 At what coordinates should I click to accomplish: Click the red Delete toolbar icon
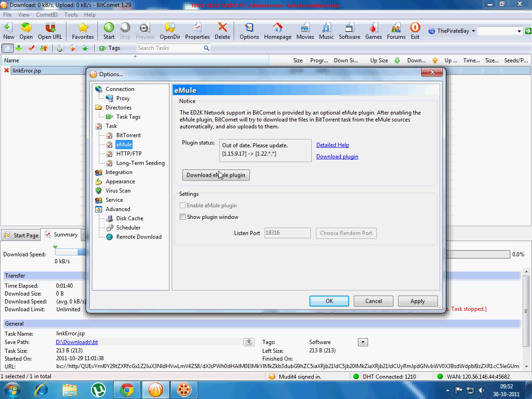pyautogui.click(x=222, y=31)
